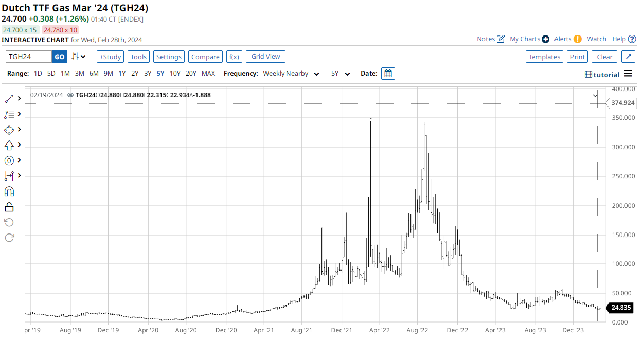
Task: Select the active 5Y range
Action: click(160, 74)
